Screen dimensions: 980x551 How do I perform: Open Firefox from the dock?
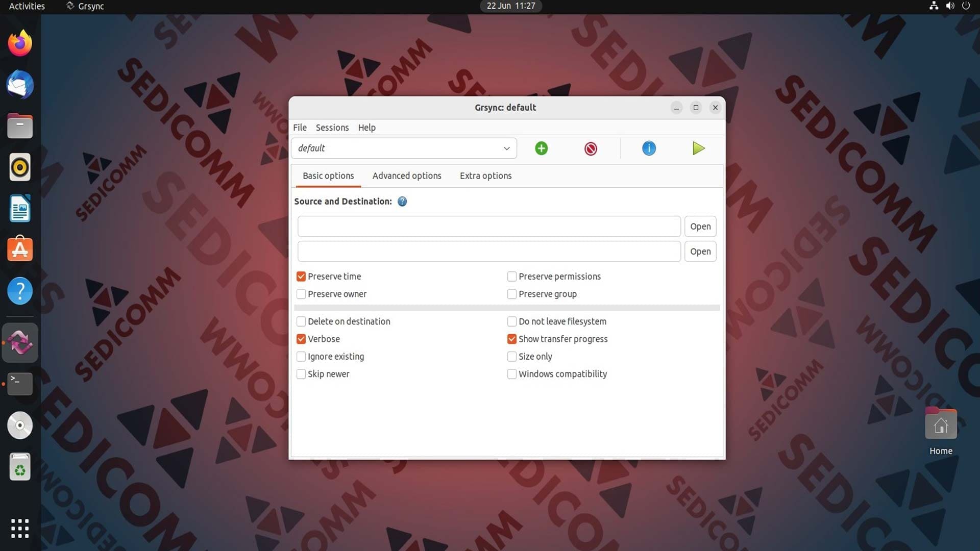tap(20, 43)
